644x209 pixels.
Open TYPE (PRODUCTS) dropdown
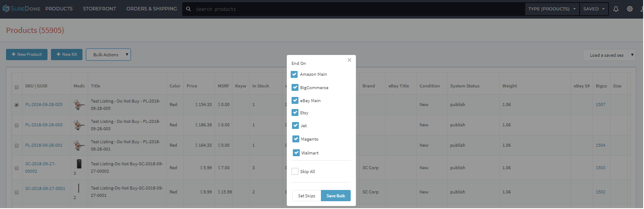[552, 9]
